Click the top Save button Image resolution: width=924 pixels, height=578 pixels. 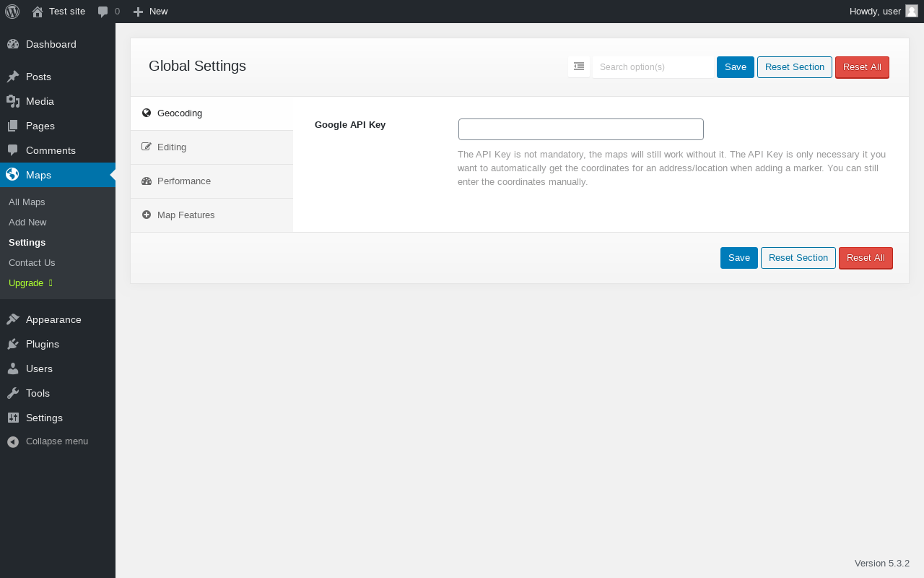pyautogui.click(x=735, y=67)
